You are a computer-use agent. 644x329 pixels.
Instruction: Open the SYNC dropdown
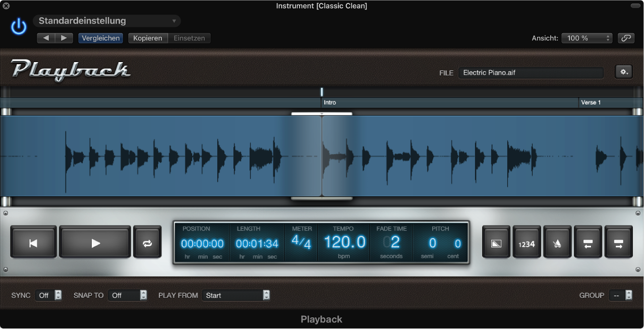coord(48,295)
